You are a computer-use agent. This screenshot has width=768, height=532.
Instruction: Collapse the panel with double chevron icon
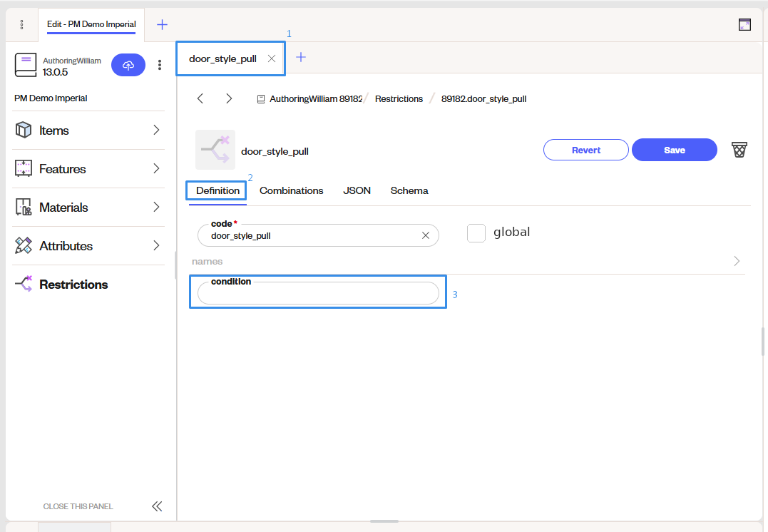(x=157, y=506)
